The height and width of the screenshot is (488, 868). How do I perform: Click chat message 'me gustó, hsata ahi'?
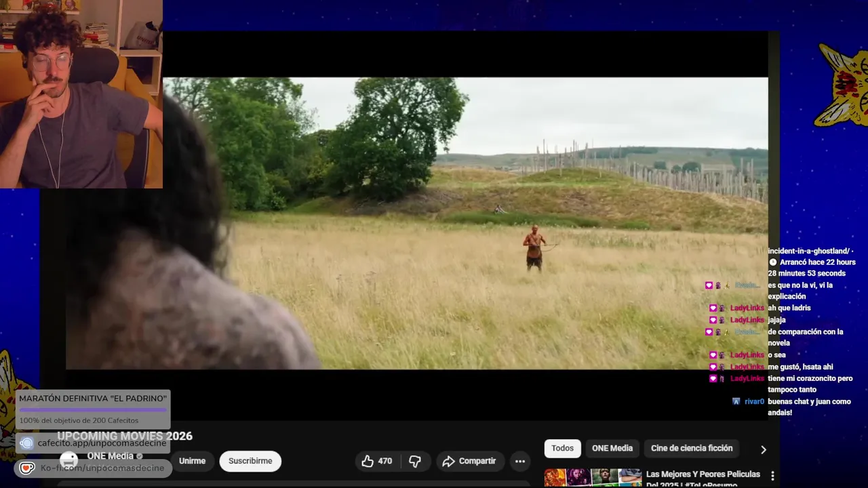point(800,367)
